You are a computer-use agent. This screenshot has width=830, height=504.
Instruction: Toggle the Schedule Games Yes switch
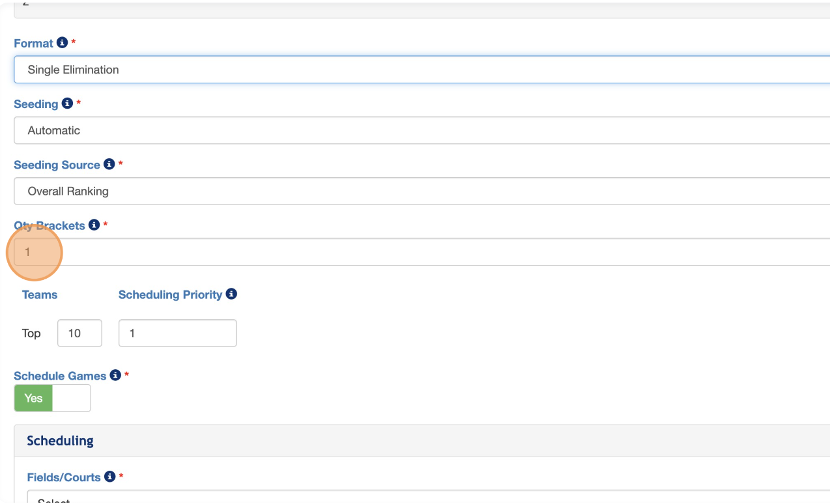(52, 398)
